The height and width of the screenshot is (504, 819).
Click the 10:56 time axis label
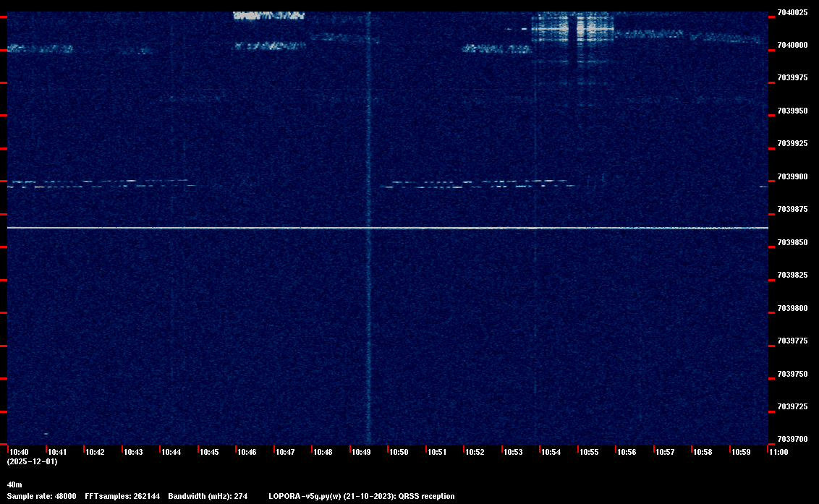pyautogui.click(x=627, y=452)
